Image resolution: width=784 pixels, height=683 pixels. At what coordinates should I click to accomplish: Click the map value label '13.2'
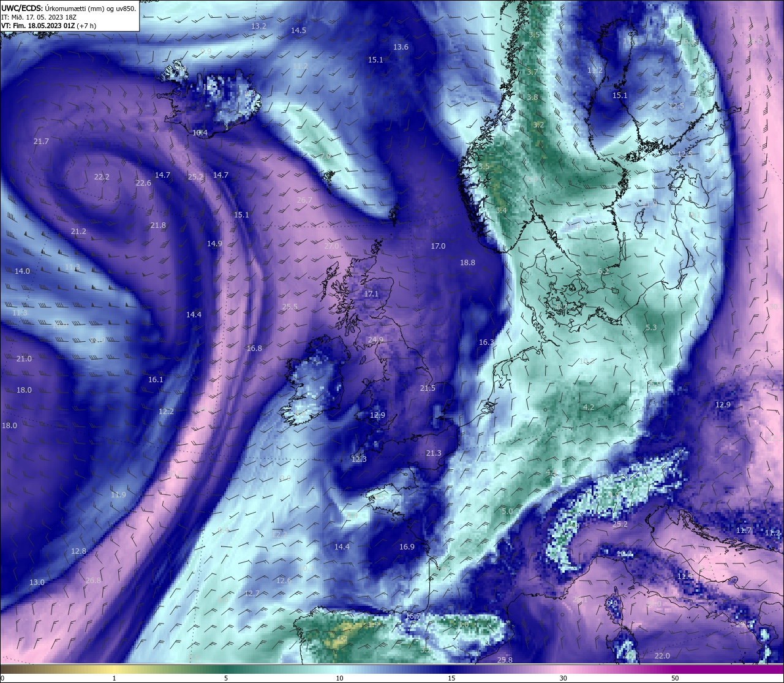pyautogui.click(x=258, y=26)
